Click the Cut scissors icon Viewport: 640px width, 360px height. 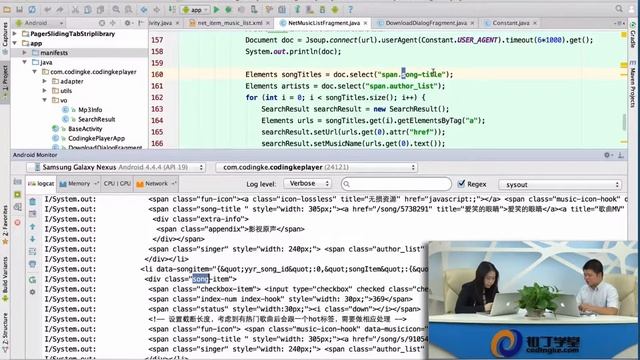76,9
